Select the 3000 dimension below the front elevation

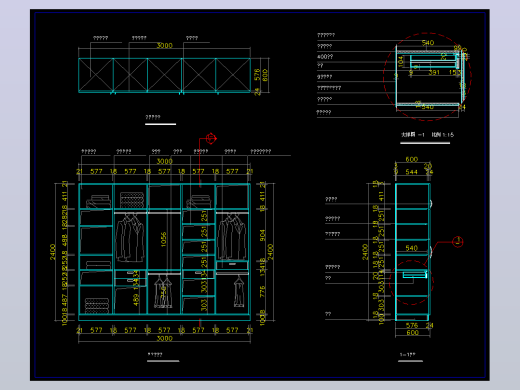pos(165,339)
